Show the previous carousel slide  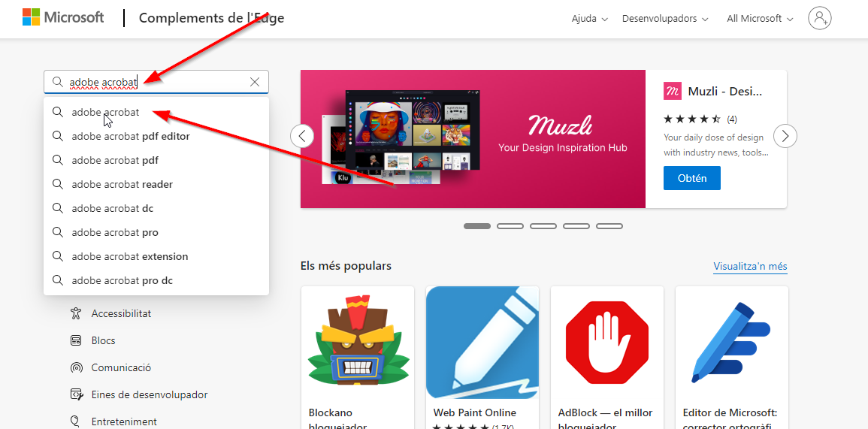click(302, 136)
